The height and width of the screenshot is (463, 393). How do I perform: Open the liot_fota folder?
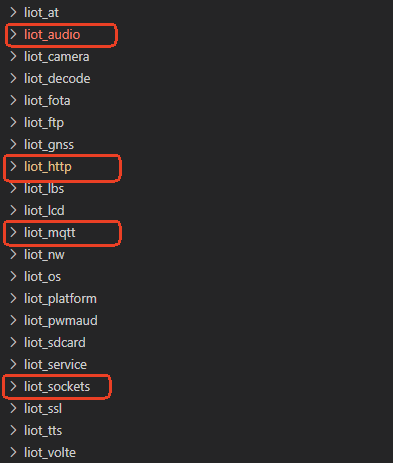(47, 101)
